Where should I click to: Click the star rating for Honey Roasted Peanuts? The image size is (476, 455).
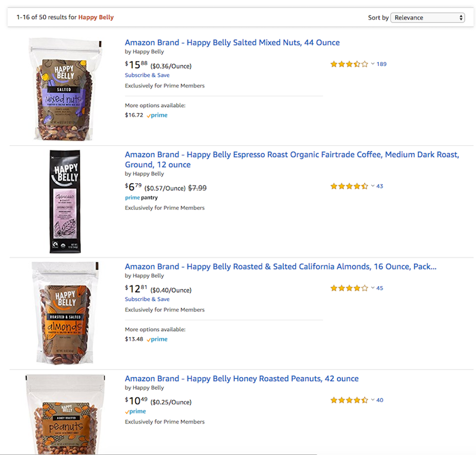[x=349, y=400]
